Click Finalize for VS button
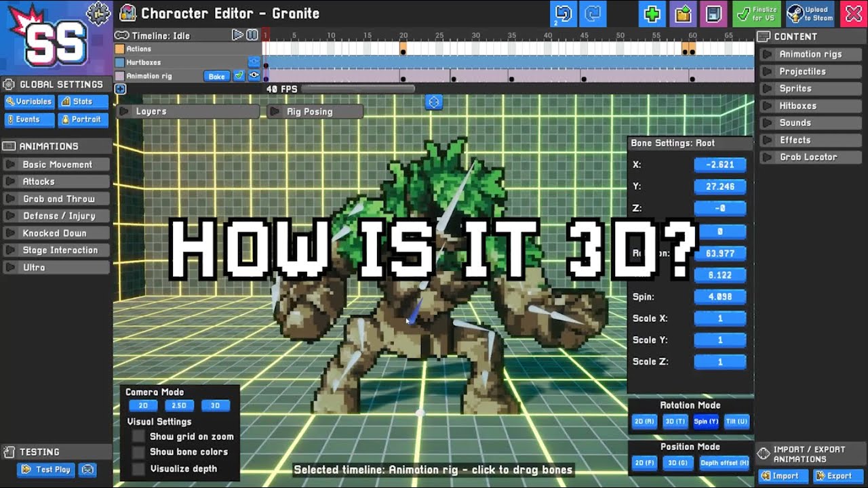This screenshot has width=868, height=488. 757,14
